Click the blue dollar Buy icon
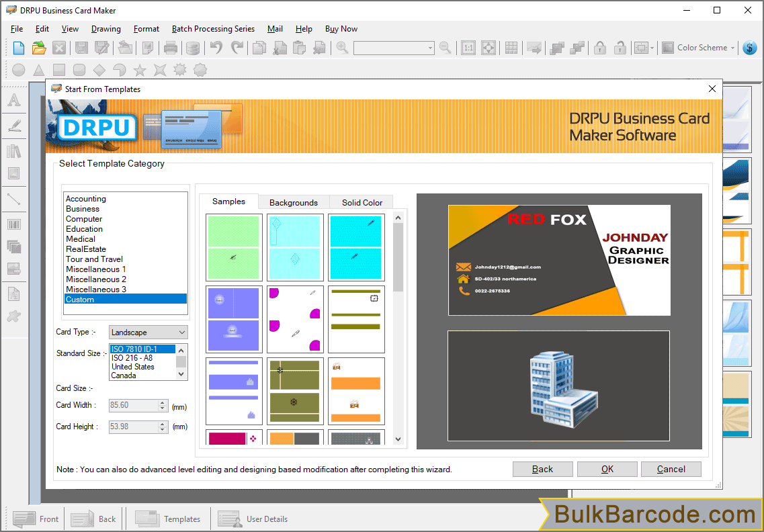 click(750, 48)
